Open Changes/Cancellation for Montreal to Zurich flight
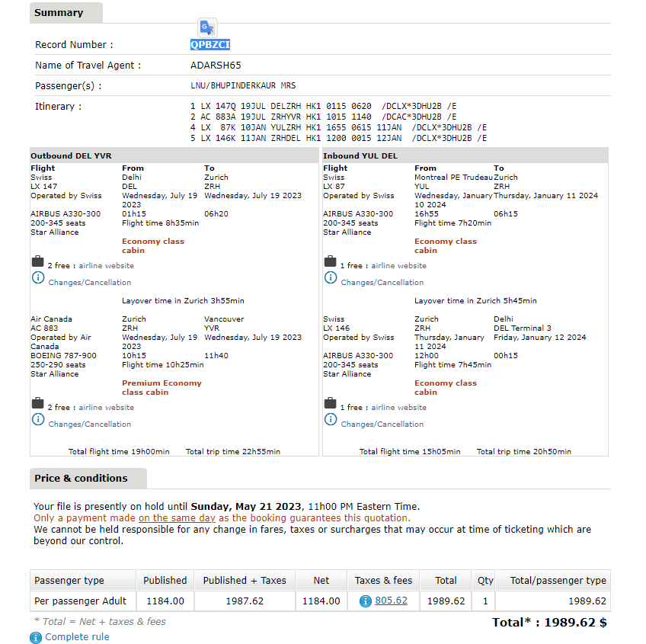Image resolution: width=646 pixels, height=644 pixels. coord(382,283)
